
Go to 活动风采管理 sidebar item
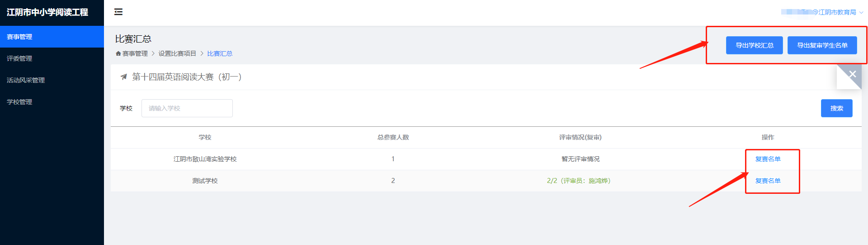coord(26,80)
